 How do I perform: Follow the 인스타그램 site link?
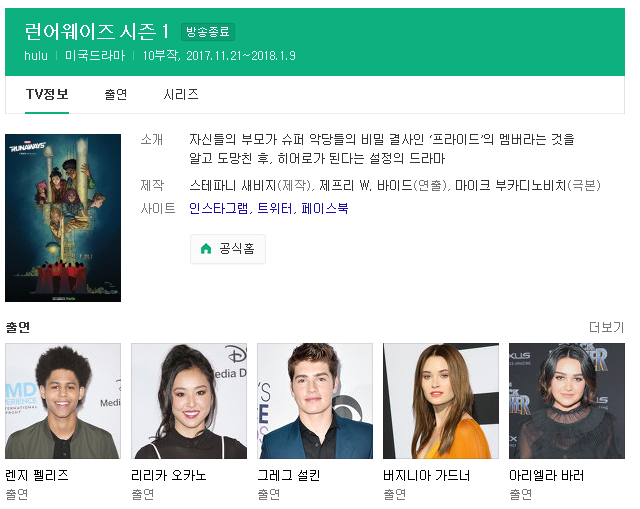pyautogui.click(x=219, y=209)
